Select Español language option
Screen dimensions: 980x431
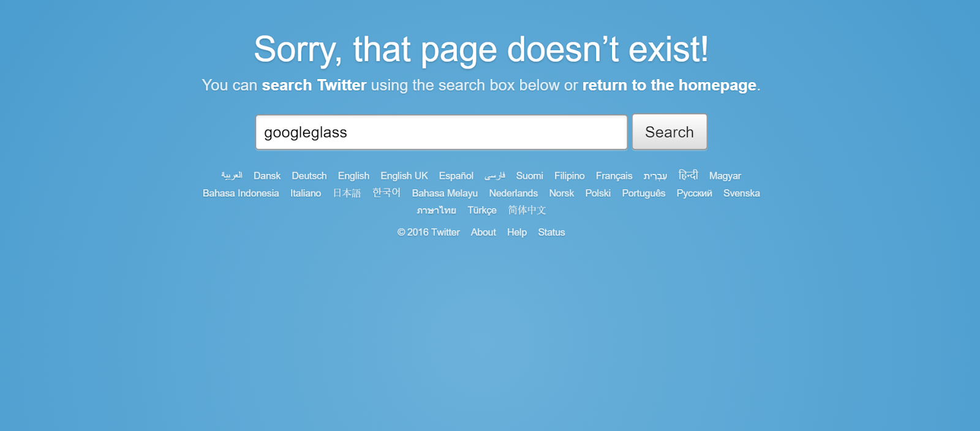coord(456,176)
